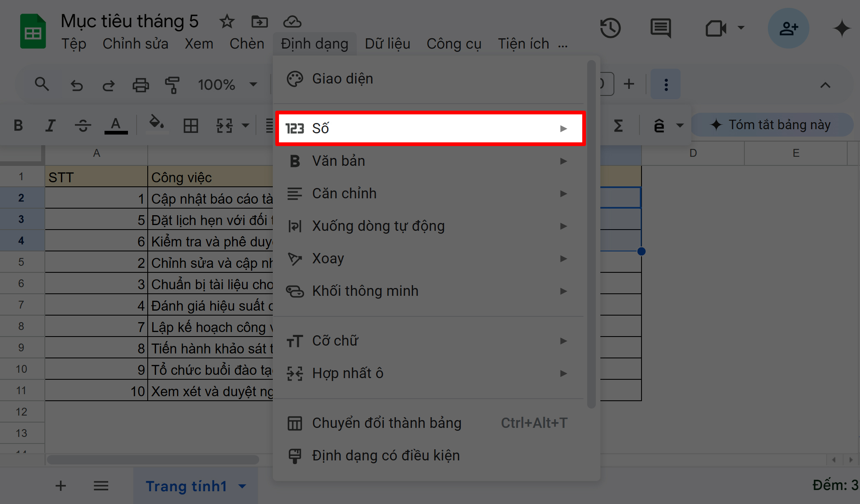Toggle italic formatting
860x504 pixels.
point(50,125)
